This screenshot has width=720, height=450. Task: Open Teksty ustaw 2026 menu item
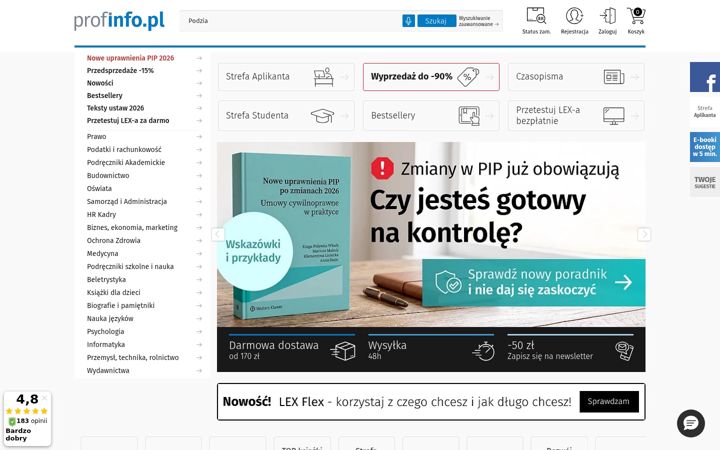[x=115, y=108]
